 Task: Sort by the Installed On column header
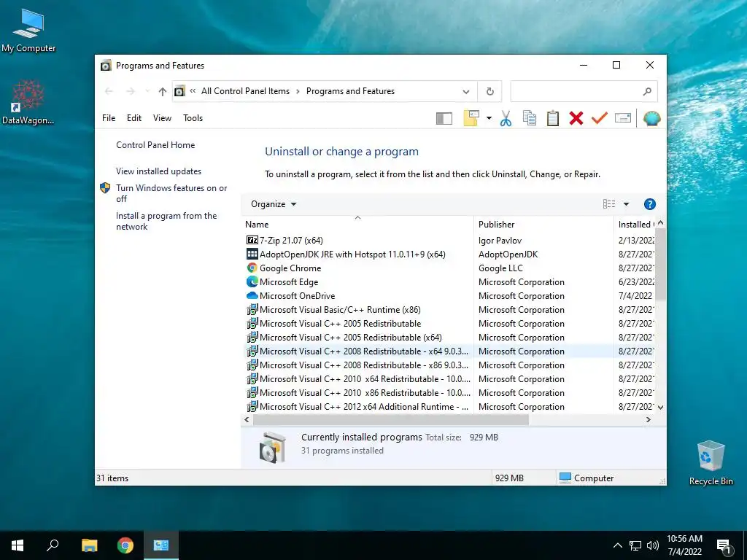635,225
